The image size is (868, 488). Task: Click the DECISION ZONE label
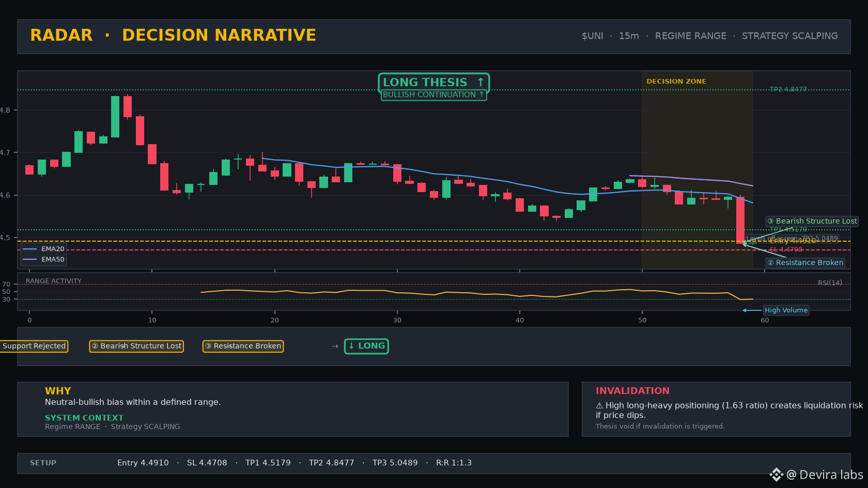(x=676, y=82)
